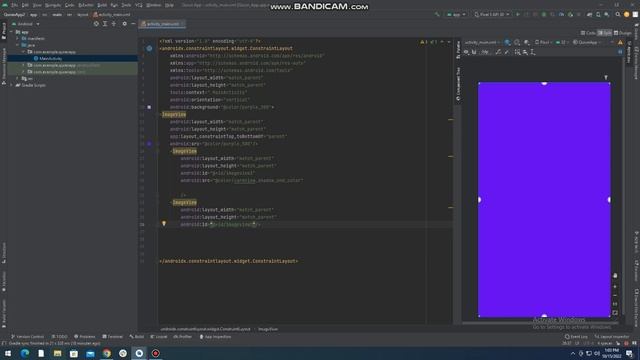Image resolution: width=640 pixels, height=360 pixels.
Task: Click the orientation for preview icon
Action: [517, 42]
